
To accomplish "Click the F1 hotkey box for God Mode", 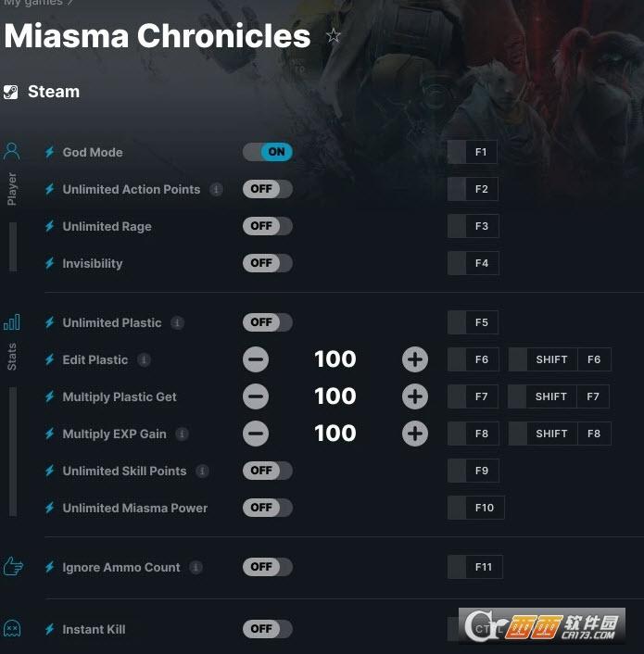I will tap(473, 152).
